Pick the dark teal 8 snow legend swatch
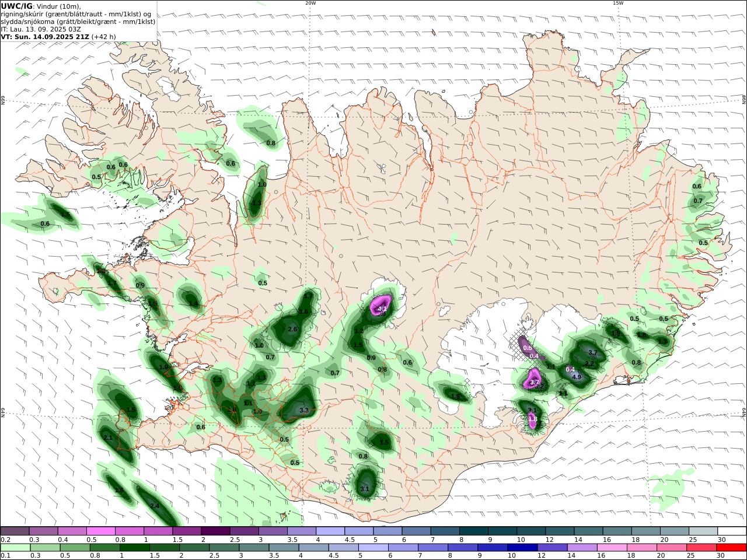 point(473,531)
